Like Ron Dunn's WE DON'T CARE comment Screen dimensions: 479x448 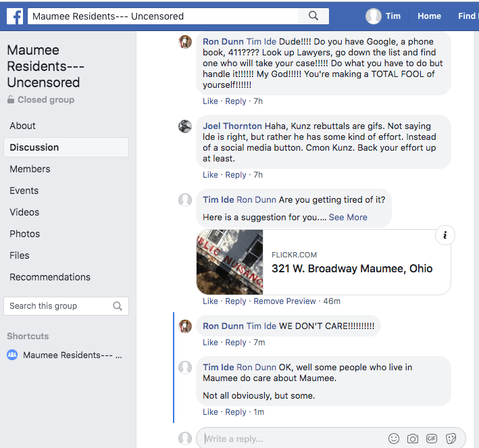pos(210,343)
